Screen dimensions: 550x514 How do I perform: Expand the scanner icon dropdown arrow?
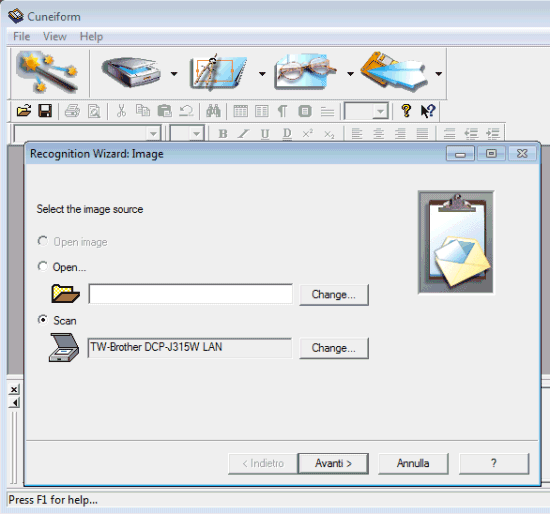pos(174,74)
